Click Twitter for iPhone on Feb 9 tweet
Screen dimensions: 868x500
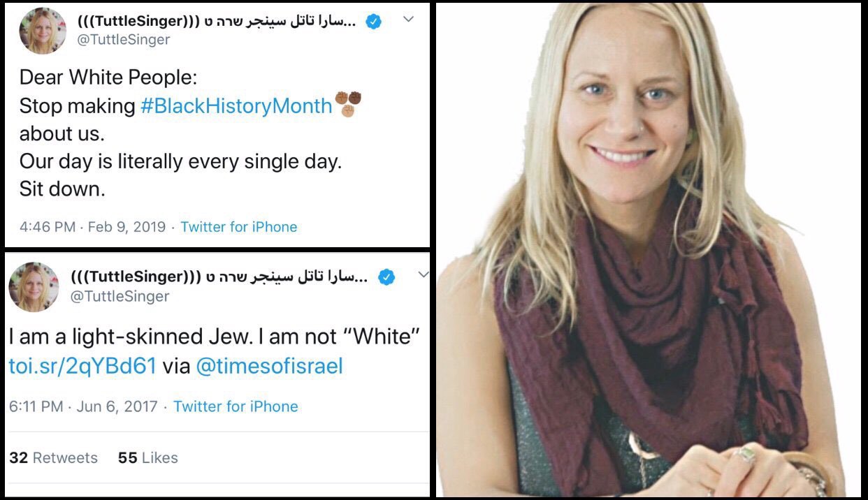click(x=239, y=227)
